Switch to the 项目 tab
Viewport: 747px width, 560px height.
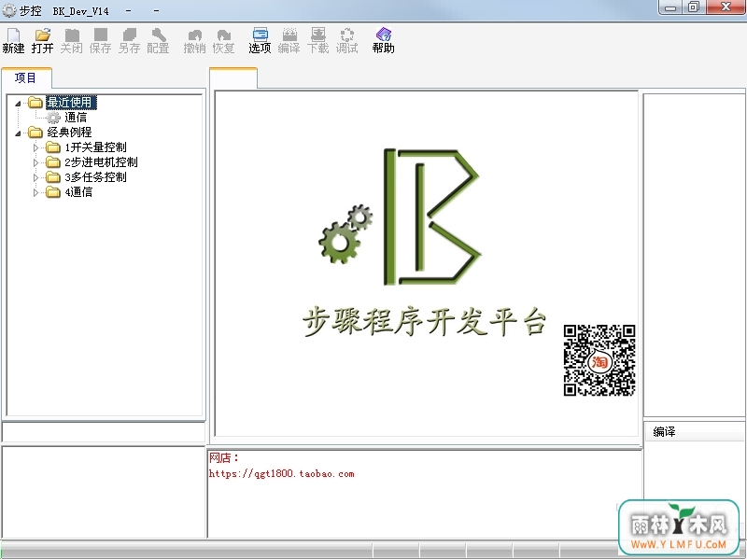(26, 77)
